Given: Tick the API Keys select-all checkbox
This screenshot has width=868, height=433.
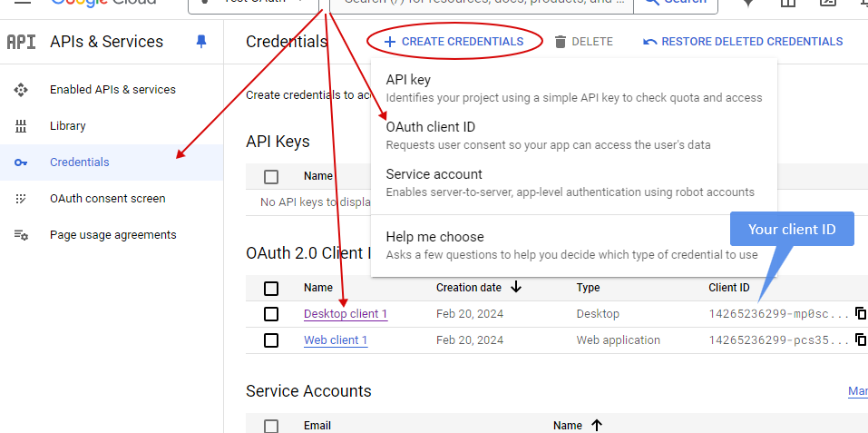Looking at the screenshot, I should point(271,177).
